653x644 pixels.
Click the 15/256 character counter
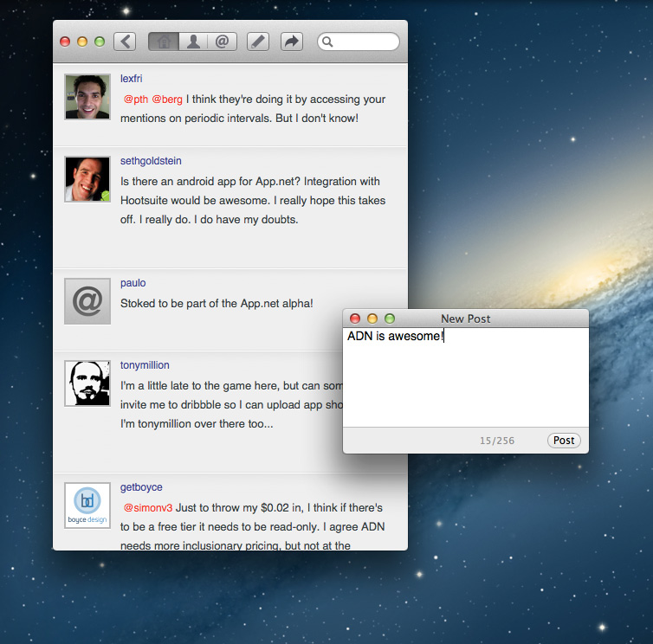coord(497,441)
